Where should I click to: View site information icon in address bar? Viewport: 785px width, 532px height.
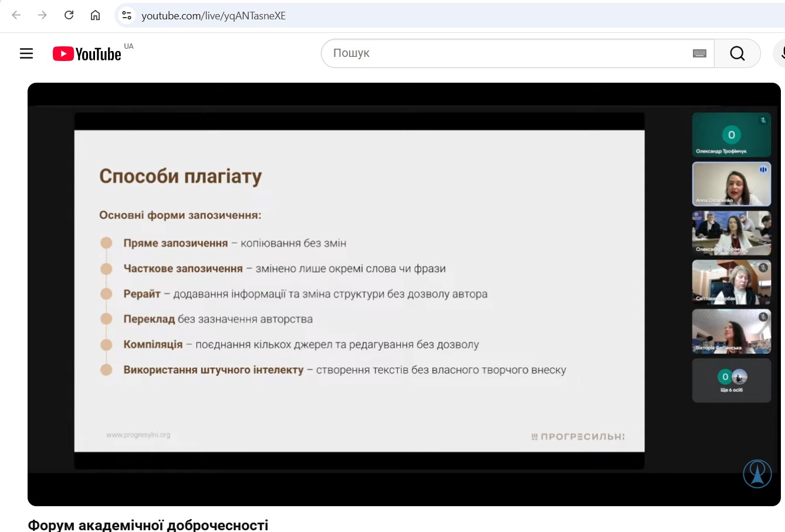click(127, 15)
